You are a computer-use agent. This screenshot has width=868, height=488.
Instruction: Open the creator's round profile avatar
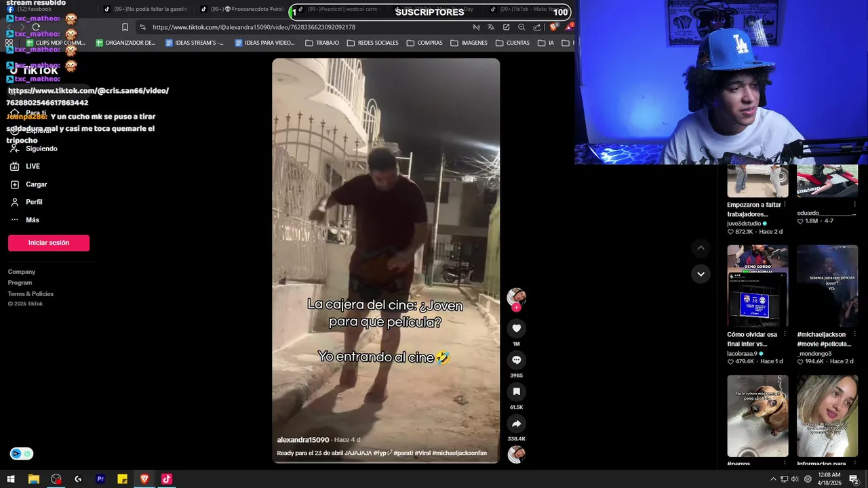[x=516, y=296]
